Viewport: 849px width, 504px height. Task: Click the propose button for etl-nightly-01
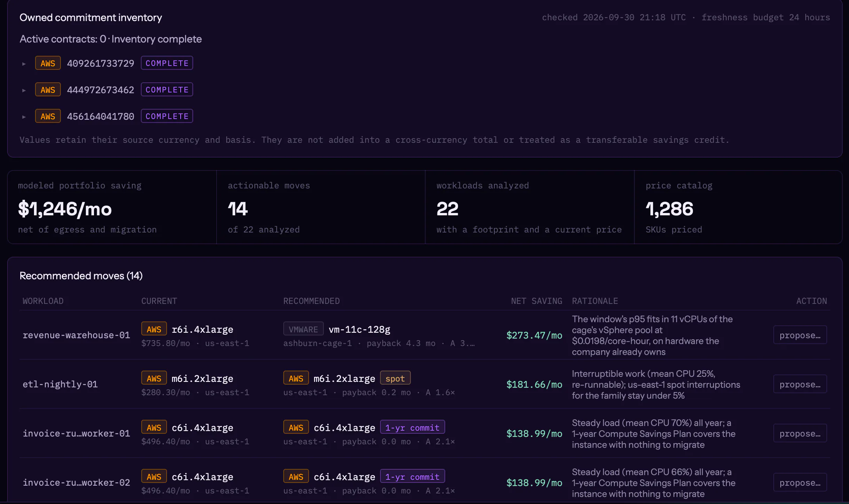click(800, 384)
